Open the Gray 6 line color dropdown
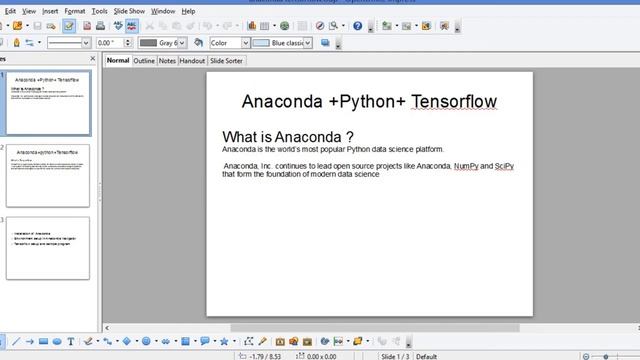Image resolution: width=640 pixels, height=360 pixels. 182,43
